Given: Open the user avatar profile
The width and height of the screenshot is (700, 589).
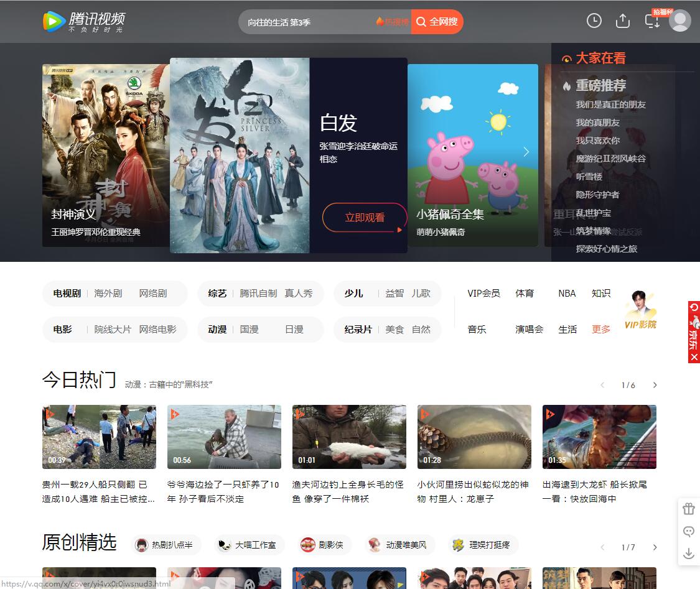Looking at the screenshot, I should [x=680, y=21].
